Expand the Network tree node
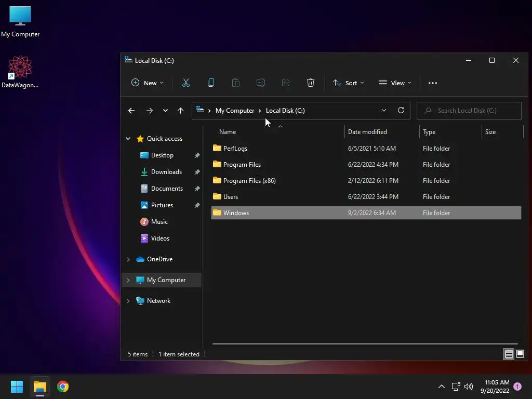Screen dimensions: 532x399 (x=128, y=301)
